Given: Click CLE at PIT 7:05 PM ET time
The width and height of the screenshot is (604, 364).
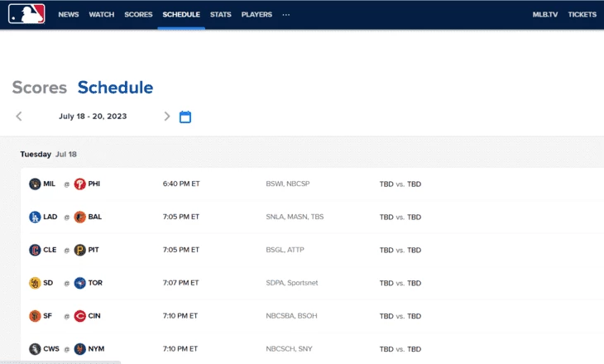Looking at the screenshot, I should tap(181, 250).
